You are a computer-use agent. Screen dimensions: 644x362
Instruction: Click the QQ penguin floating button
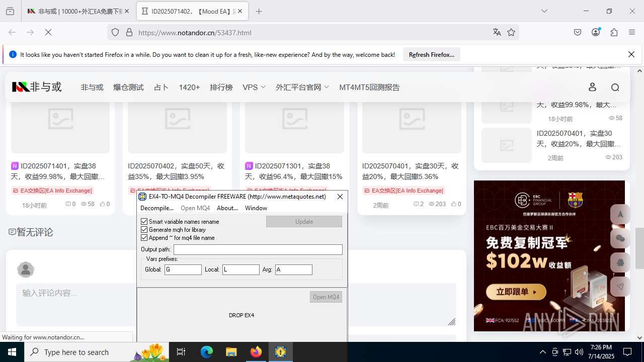click(620, 262)
